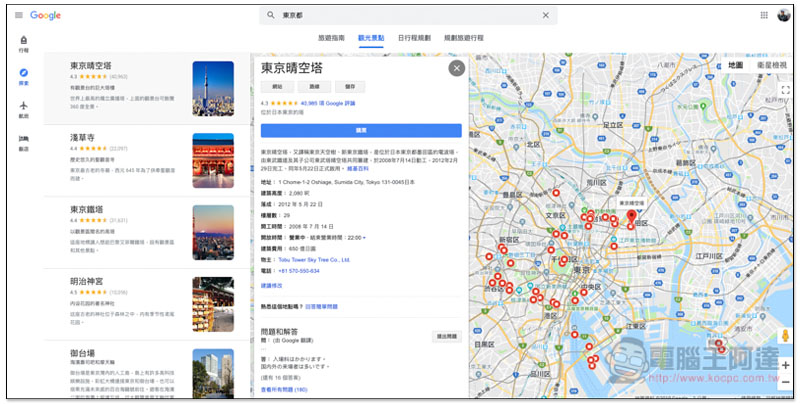Click the 路線 directions button
The image size is (800, 404).
314,87
